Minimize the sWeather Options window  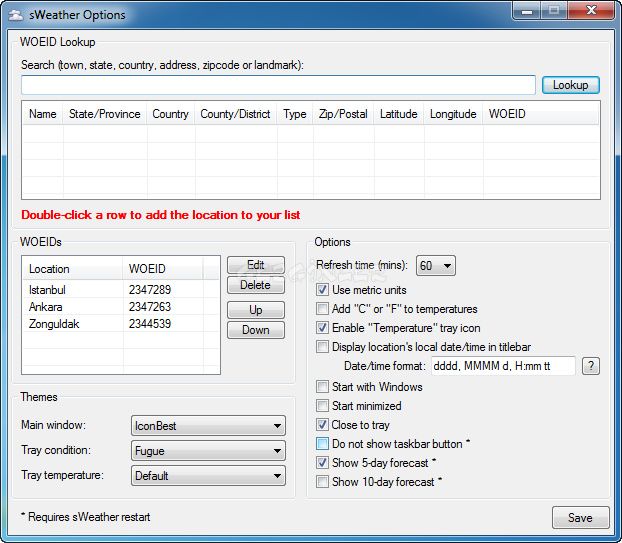(x=526, y=10)
